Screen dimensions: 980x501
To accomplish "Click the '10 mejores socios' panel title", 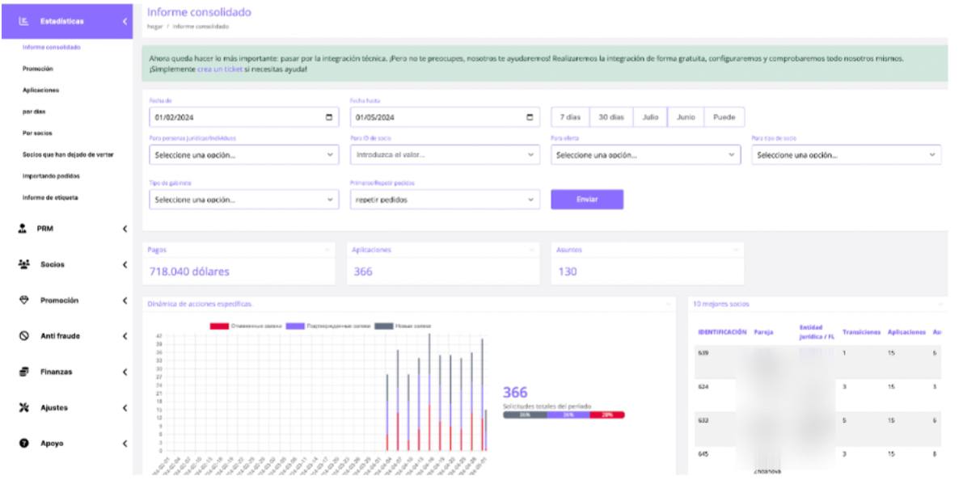I will tap(720, 304).
